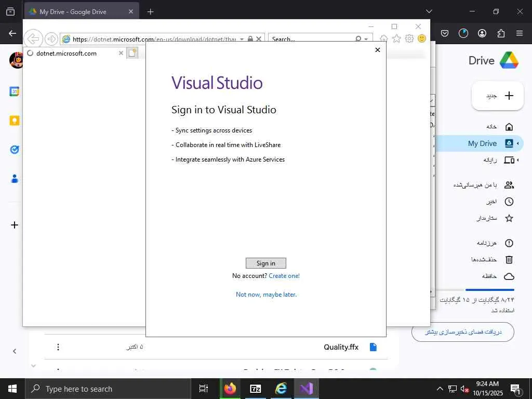Viewport: 532px width, 399px height.
Task: Open Windows Start menu
Action: point(12,389)
